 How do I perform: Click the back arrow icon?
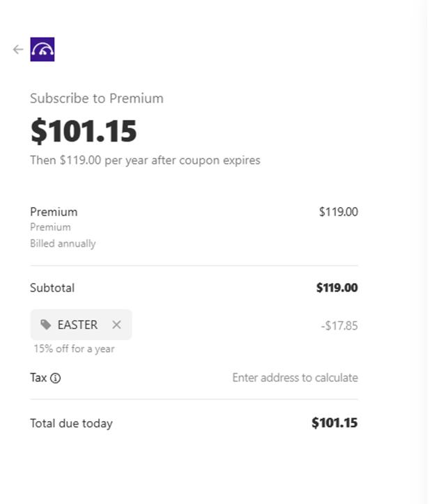(18, 49)
